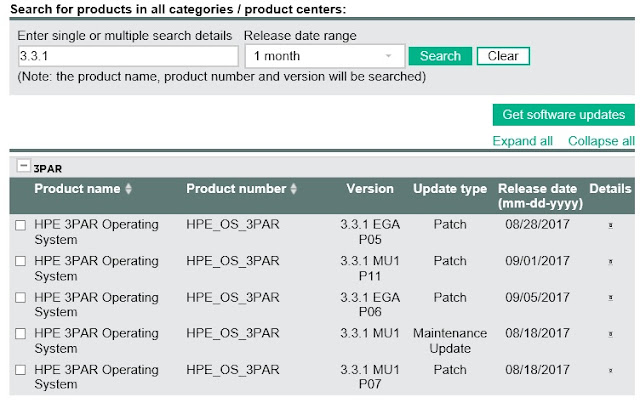Click the 3PAR group label

point(48,169)
